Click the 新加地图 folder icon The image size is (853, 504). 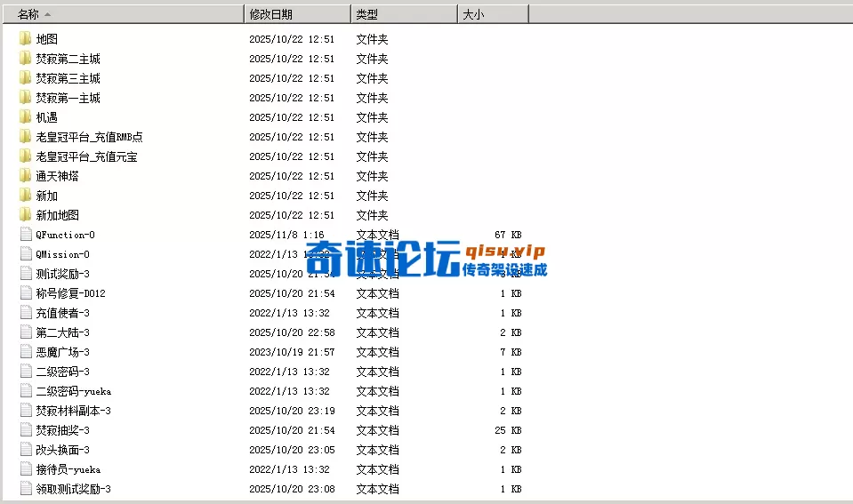click(x=25, y=215)
